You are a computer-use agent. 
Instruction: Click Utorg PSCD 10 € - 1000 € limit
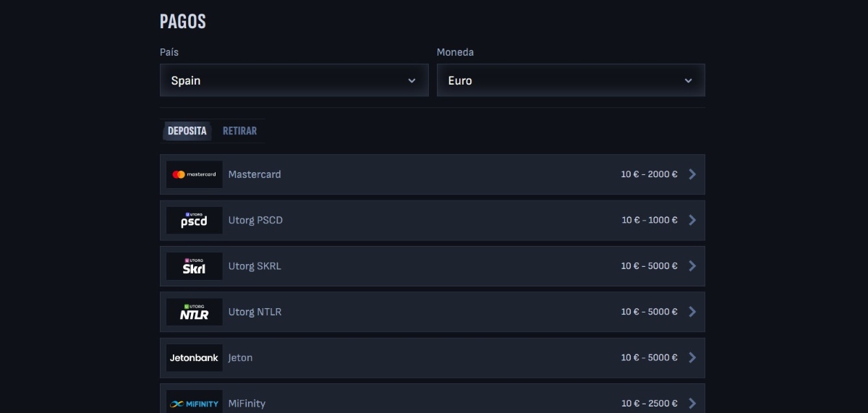[649, 220]
